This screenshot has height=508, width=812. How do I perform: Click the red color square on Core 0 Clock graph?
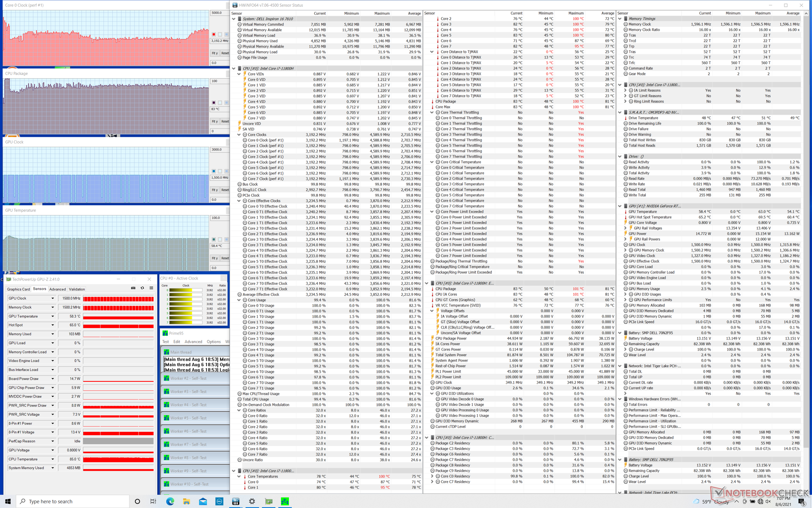pyautogui.click(x=214, y=34)
